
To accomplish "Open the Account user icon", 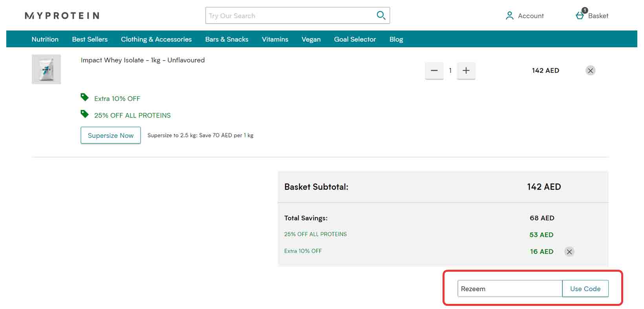I will (x=509, y=16).
